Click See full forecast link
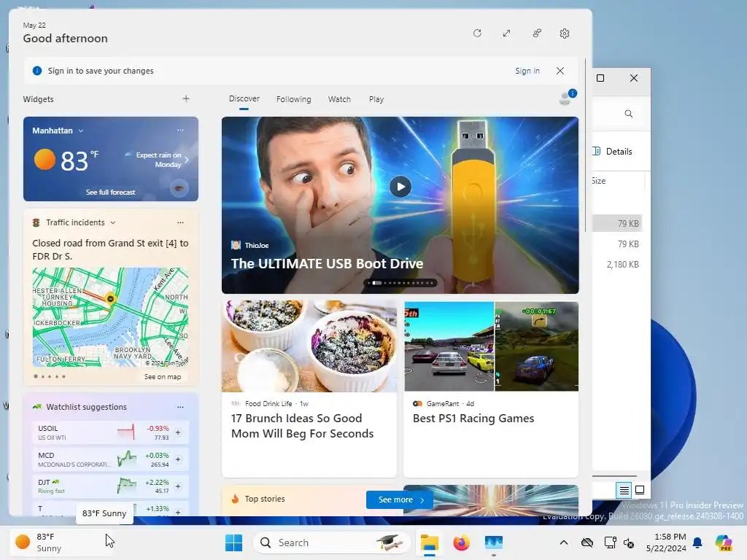747x560 pixels. tap(111, 192)
